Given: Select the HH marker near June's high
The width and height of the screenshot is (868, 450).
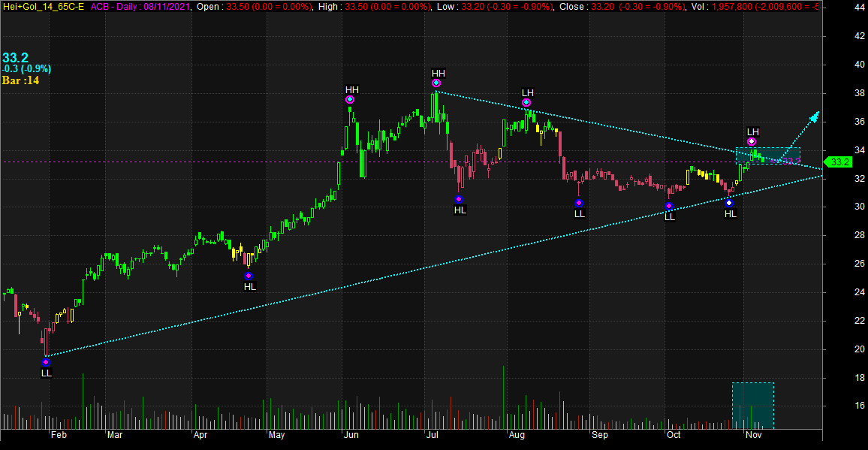Looking at the screenshot, I should [x=350, y=99].
